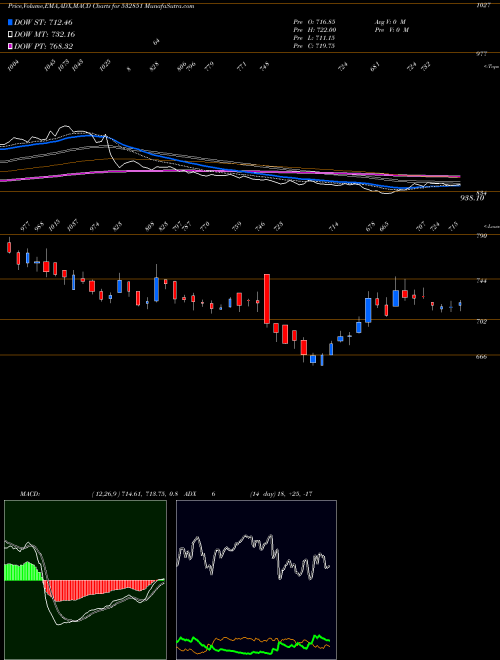Click the 'Pre C: 719.75' close value
500x660 pixels.
point(314,46)
